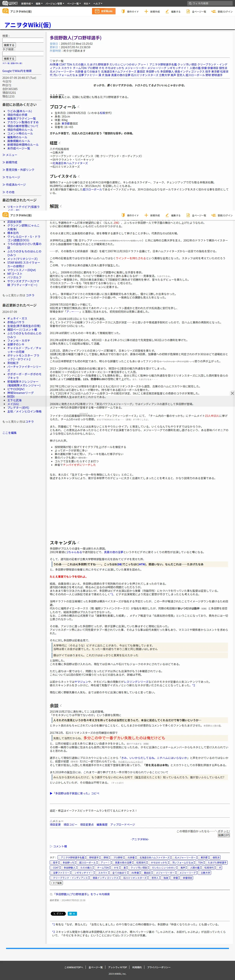Click the 検索する button under タグ検索 field
Viewport: 235px width, 980px height.
[x=9, y=59]
